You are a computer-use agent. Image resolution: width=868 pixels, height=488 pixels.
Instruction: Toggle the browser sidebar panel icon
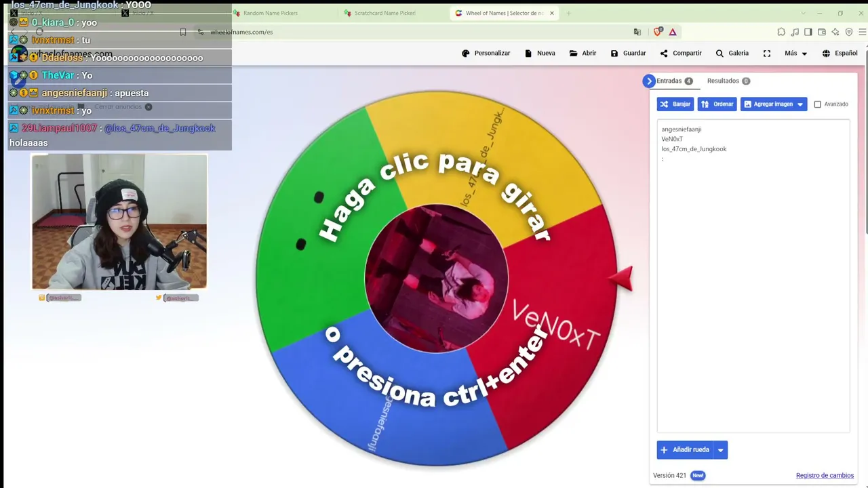pyautogui.click(x=808, y=32)
